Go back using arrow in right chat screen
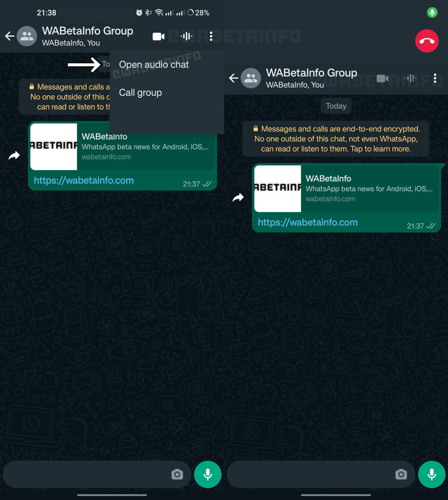The height and width of the screenshot is (500, 448). [x=234, y=78]
